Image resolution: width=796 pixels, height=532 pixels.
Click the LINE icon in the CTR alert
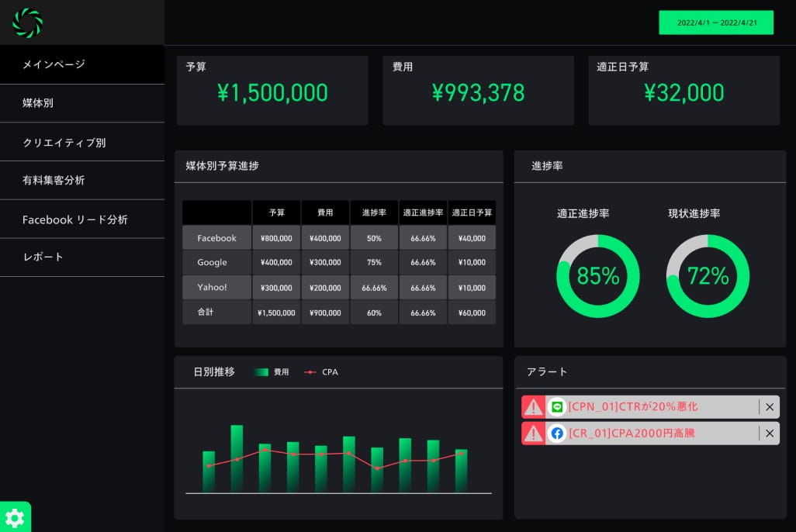coord(556,407)
